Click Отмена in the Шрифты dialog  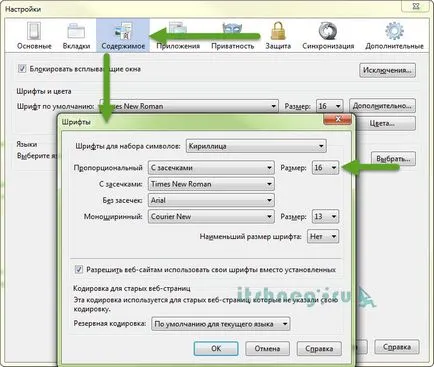tap(267, 349)
